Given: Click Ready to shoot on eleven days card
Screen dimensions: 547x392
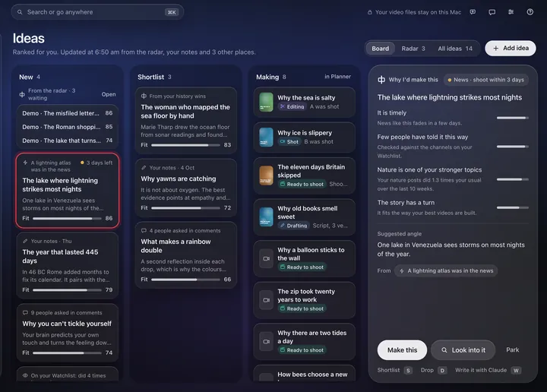Looking at the screenshot, I should [302, 184].
